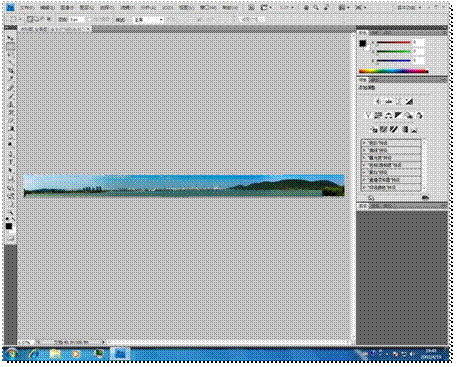
Task: Click the Photoshop taskbar button
Action: pos(120,353)
